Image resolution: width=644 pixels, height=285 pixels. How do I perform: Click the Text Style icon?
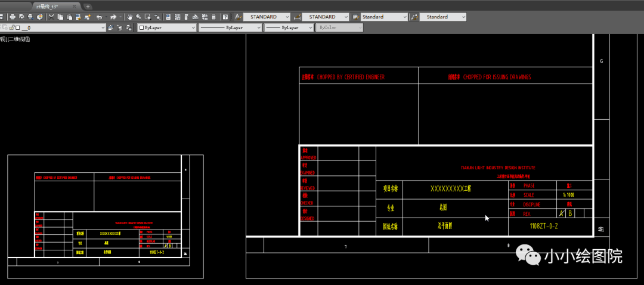click(x=238, y=17)
